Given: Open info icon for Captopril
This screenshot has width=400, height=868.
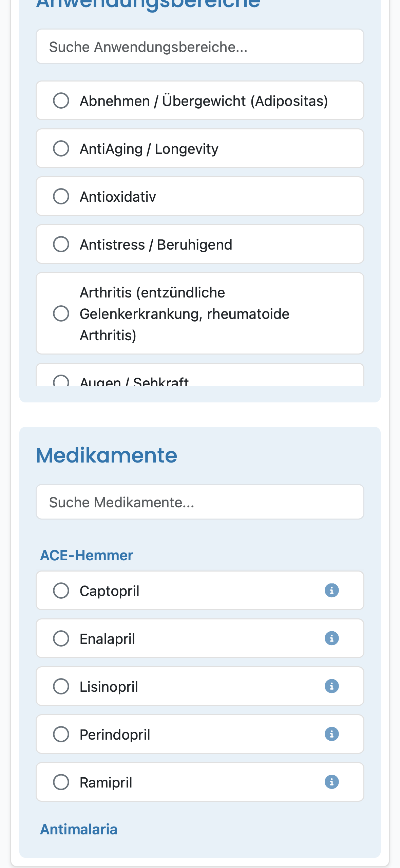Looking at the screenshot, I should point(331,590).
